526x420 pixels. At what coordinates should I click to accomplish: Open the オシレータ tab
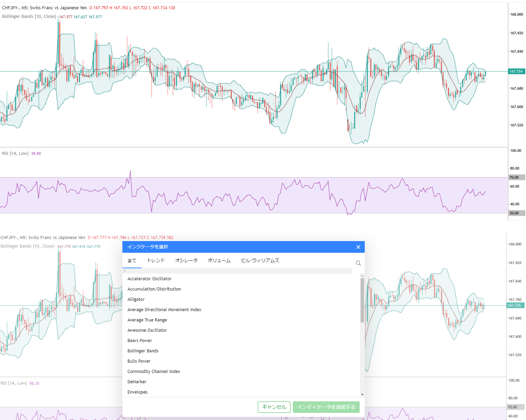[x=186, y=260]
